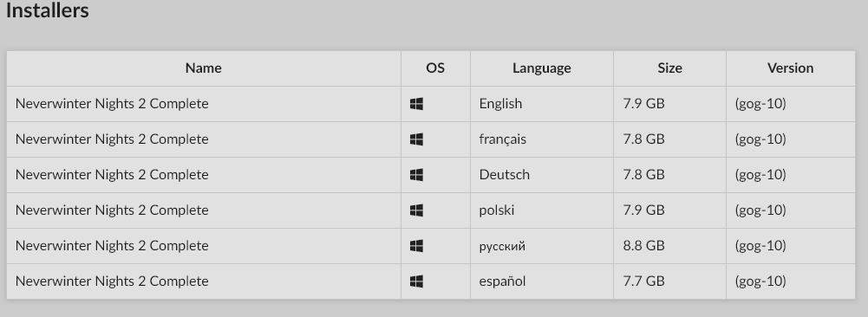Image resolution: width=868 pixels, height=317 pixels.
Task: Click the 8.8 GB size cell
Action: [643, 245]
